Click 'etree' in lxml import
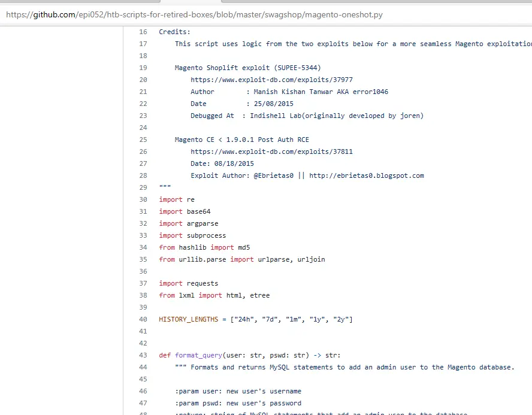Image resolution: width=532 pixels, height=415 pixels. (x=260, y=295)
